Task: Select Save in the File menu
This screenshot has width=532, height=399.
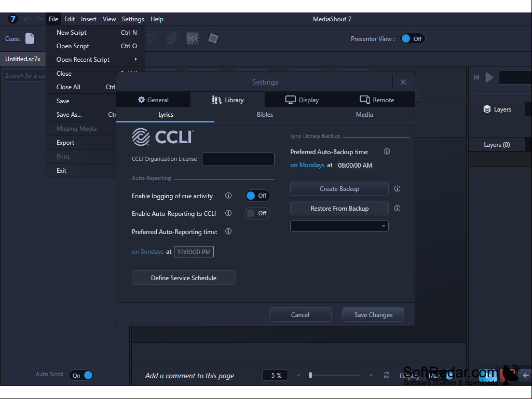Action: (81, 101)
